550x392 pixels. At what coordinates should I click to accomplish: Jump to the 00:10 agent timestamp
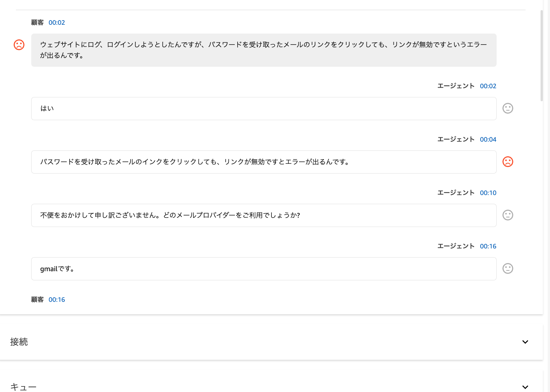(488, 192)
